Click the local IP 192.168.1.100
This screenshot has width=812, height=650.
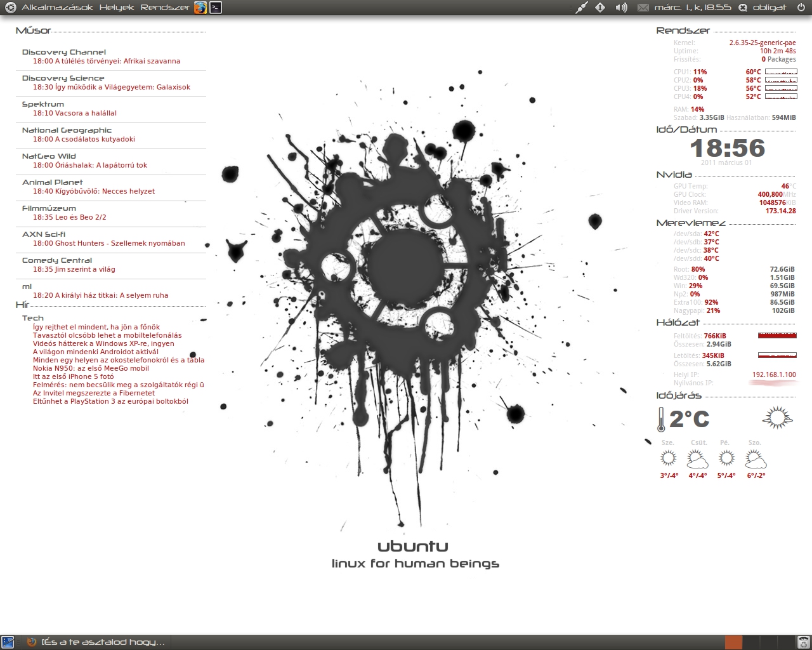774,375
